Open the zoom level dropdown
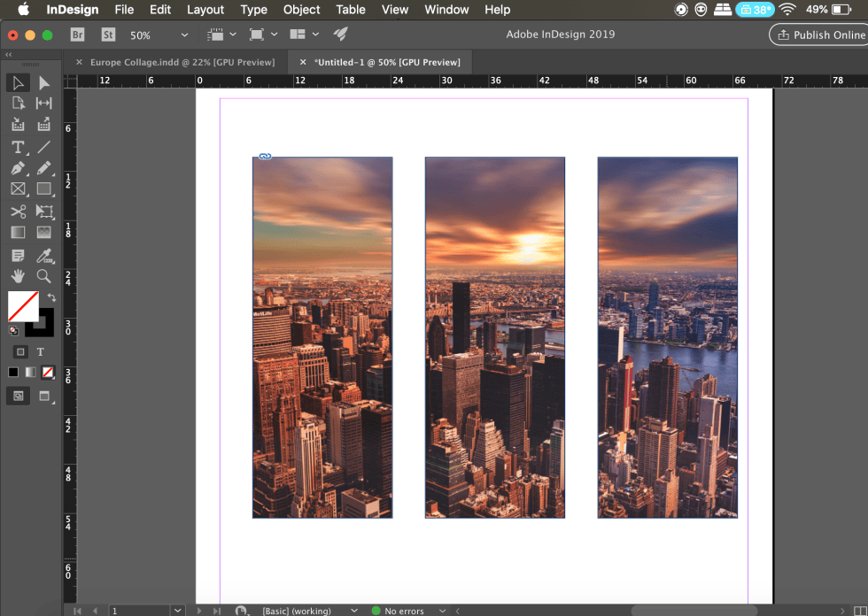868x616 pixels. point(184,35)
